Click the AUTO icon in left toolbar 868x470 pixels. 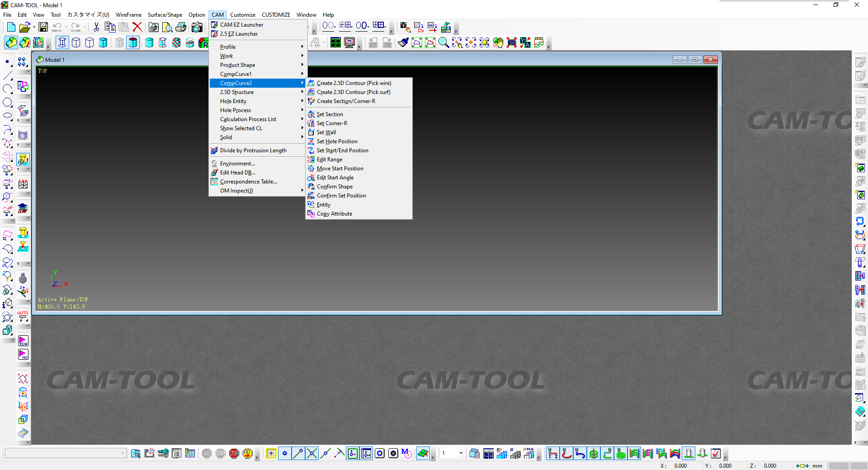[23, 316]
